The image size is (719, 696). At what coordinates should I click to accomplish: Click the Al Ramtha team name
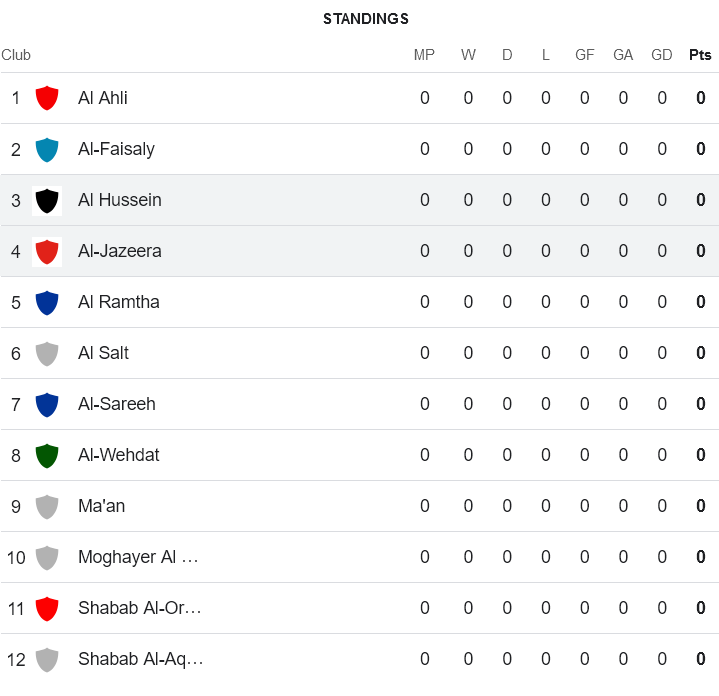[x=118, y=302]
